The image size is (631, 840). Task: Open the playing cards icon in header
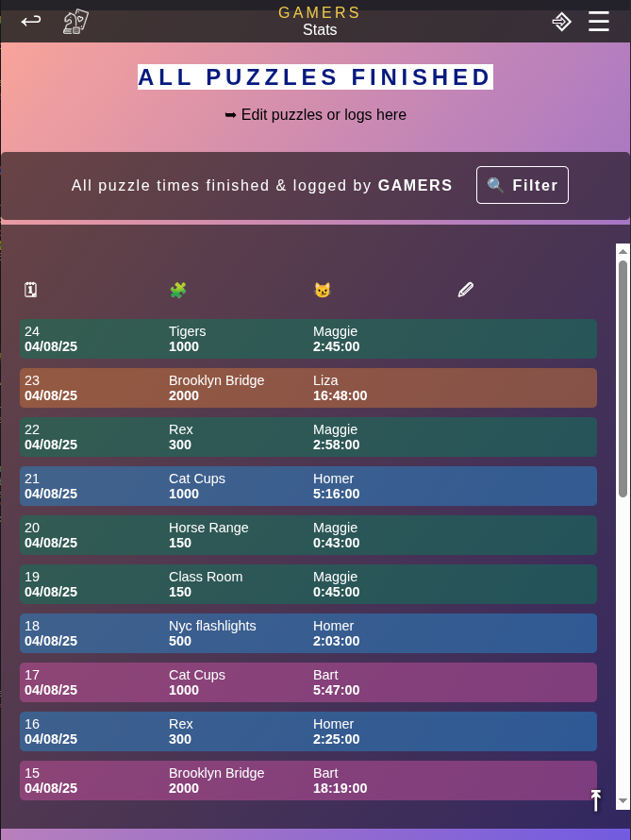[75, 22]
